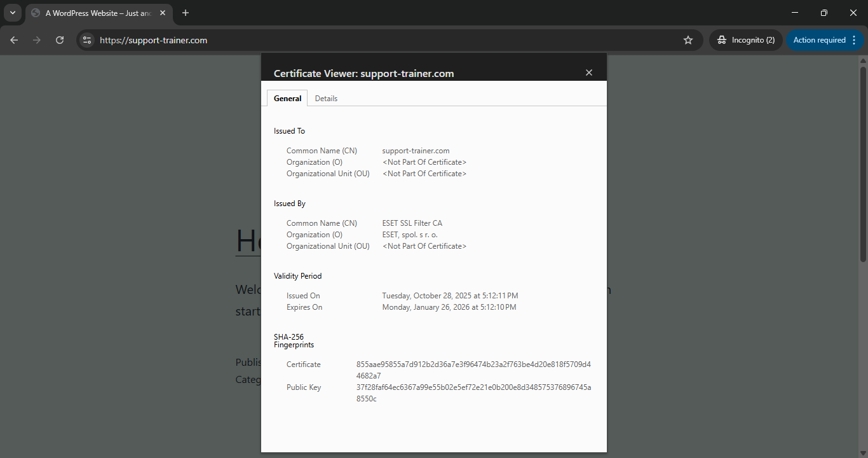Screen dimensions: 868x458
Task: Open Chrome's three-dot menu
Action: point(854,40)
